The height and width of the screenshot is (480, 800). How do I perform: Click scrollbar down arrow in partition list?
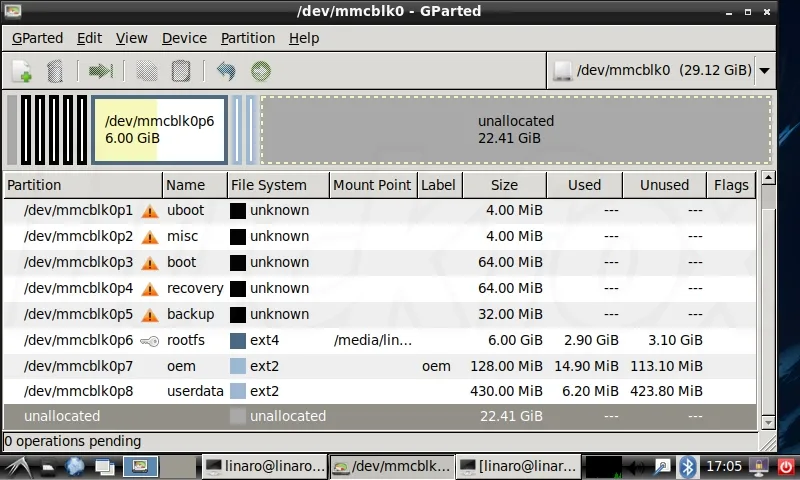point(768,423)
